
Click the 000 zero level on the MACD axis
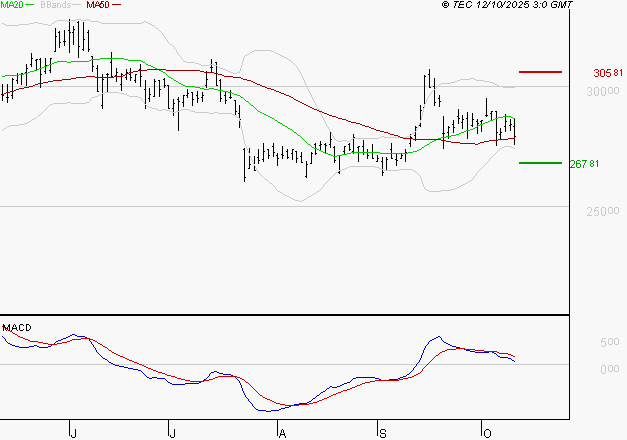(x=608, y=369)
